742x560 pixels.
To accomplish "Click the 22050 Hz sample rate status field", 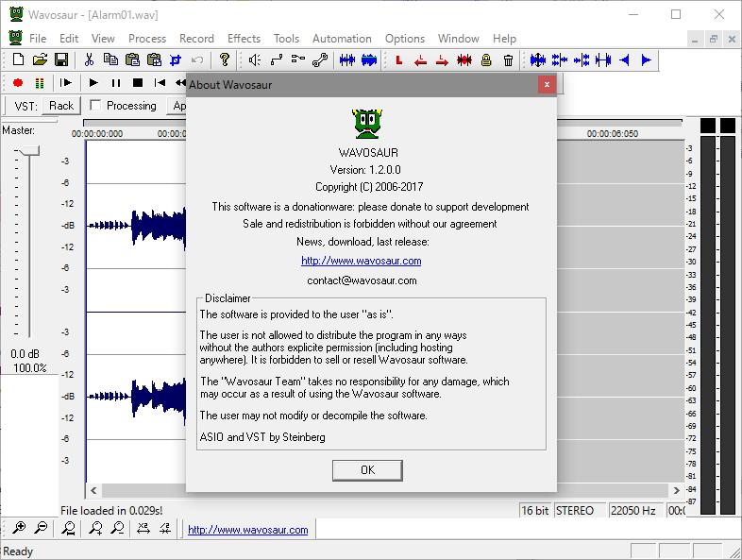I will pos(633,511).
